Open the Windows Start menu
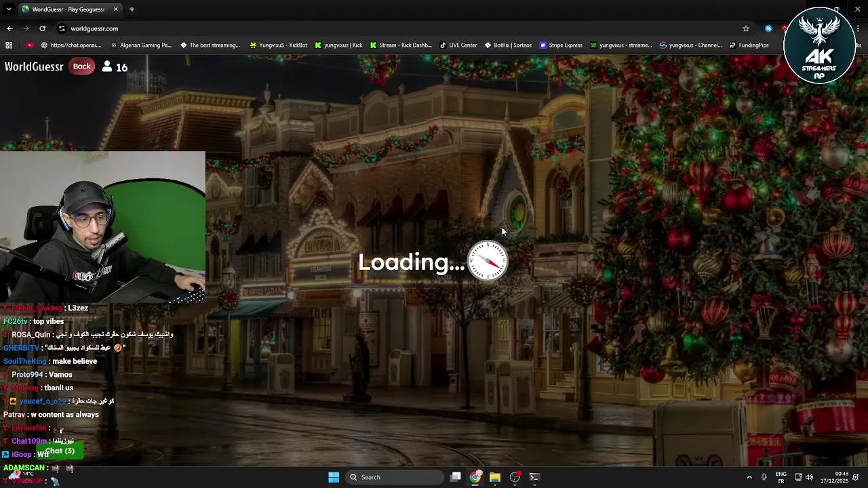868x488 pixels. [334, 477]
